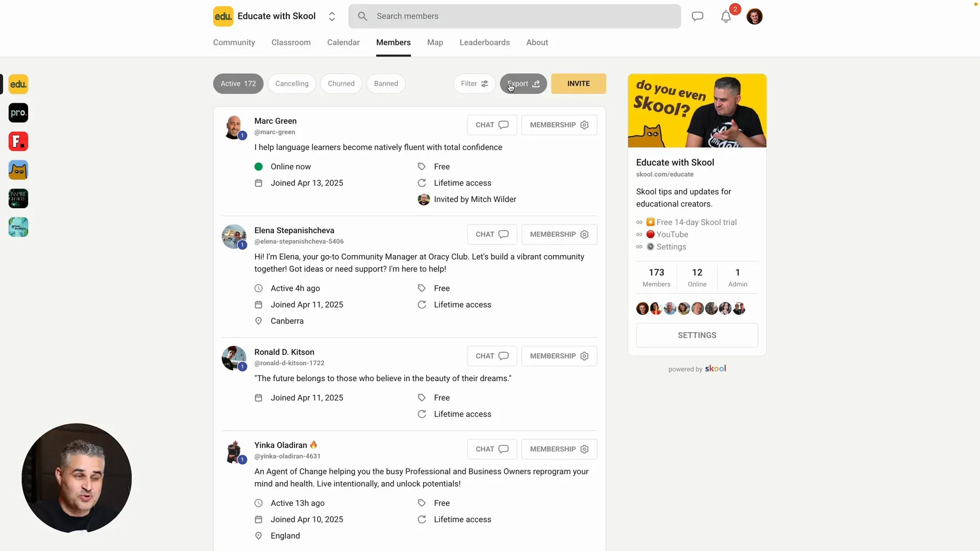Switch to the edu. community in sidebar
Viewport: 980px width, 551px height.
[x=18, y=84]
